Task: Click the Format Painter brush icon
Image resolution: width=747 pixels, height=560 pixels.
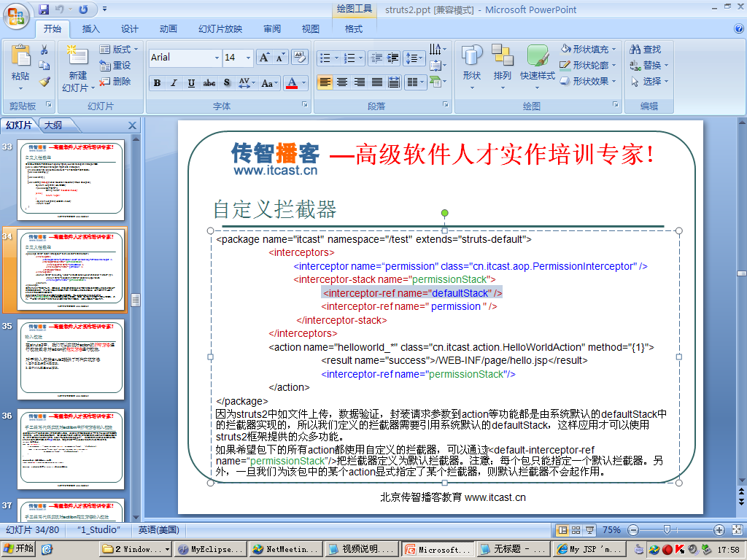Action: coord(44,82)
